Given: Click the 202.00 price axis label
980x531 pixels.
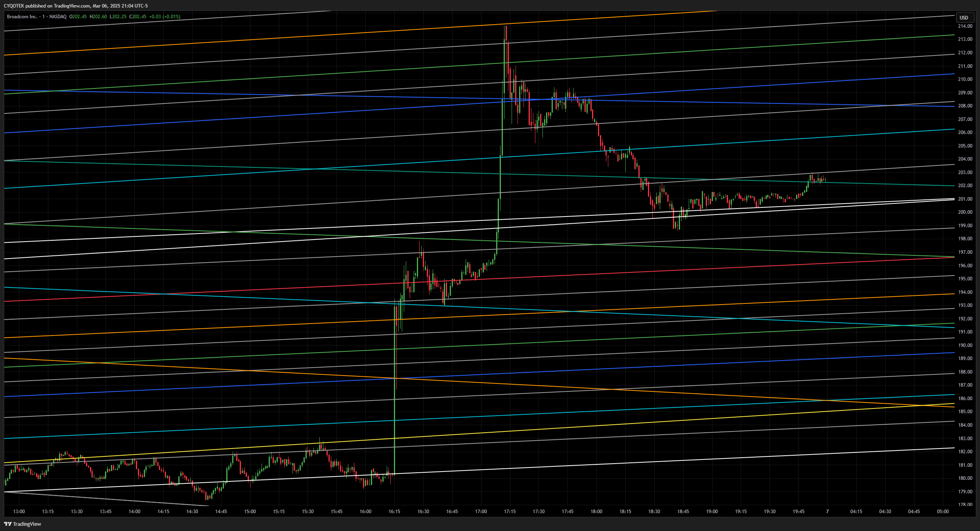Looking at the screenshot, I should click(x=965, y=186).
